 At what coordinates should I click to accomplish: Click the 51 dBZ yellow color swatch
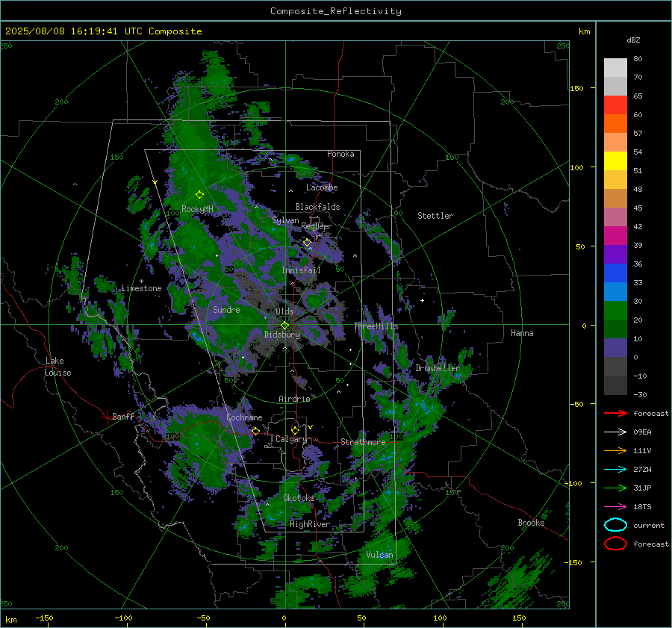[615, 161]
